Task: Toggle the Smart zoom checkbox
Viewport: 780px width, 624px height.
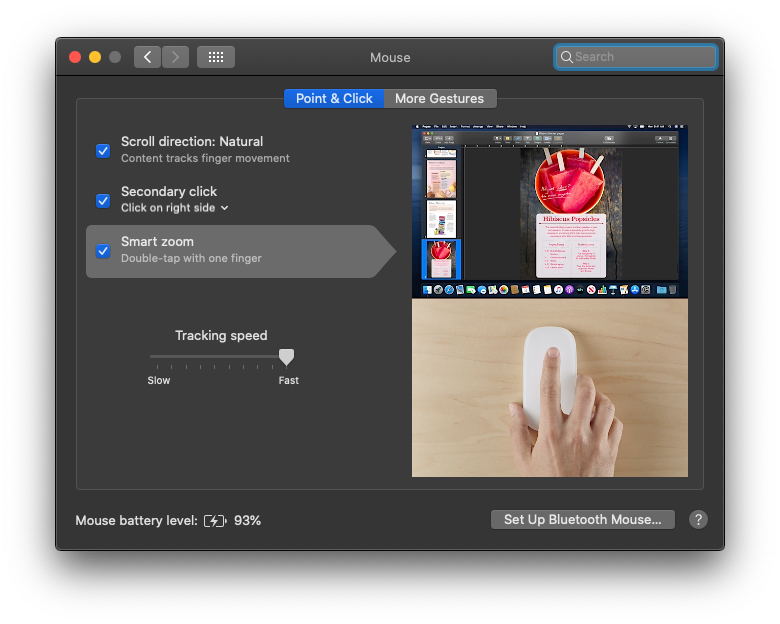Action: click(103, 250)
